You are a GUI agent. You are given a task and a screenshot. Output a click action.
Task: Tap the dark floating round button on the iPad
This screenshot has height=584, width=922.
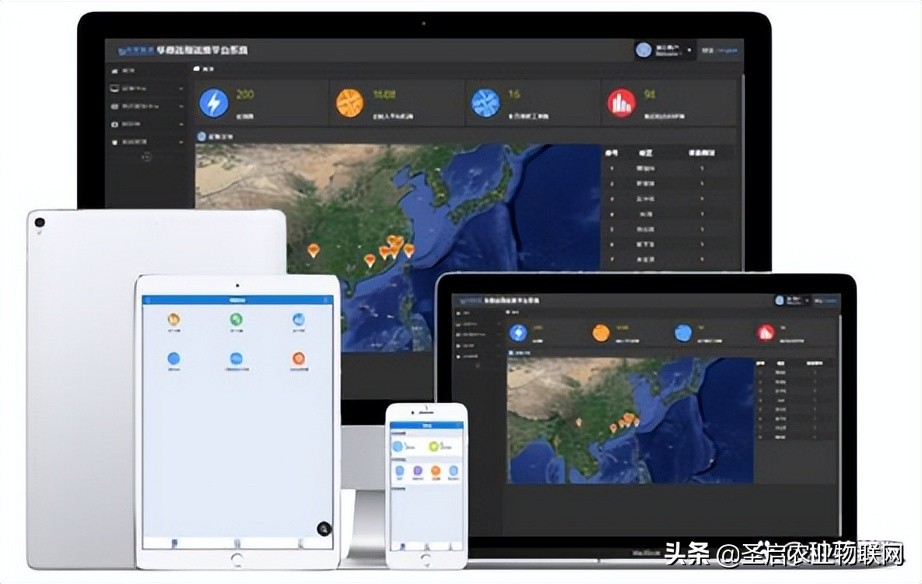323,529
